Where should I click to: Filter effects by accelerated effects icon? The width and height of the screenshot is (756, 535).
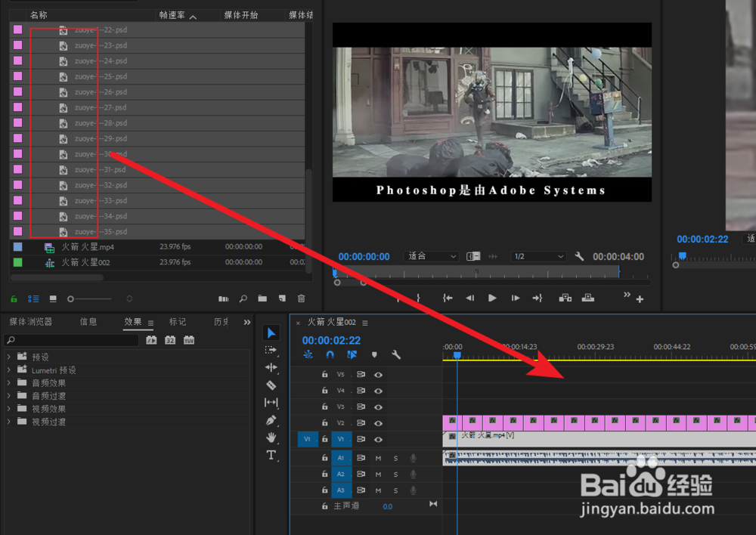coord(151,340)
